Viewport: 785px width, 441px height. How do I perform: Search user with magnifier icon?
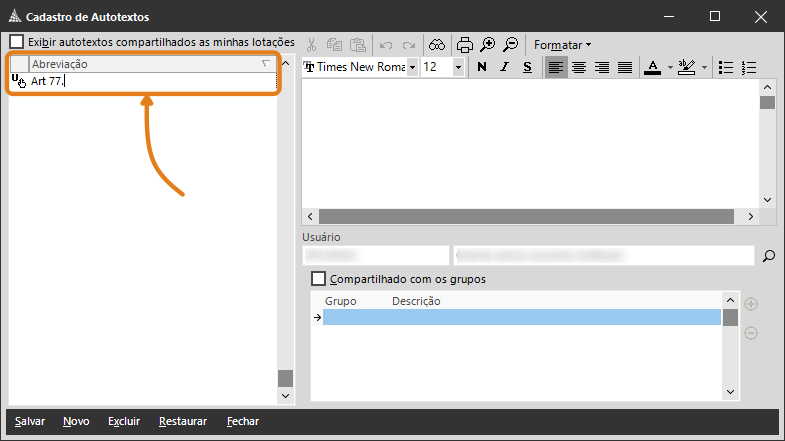[768, 257]
